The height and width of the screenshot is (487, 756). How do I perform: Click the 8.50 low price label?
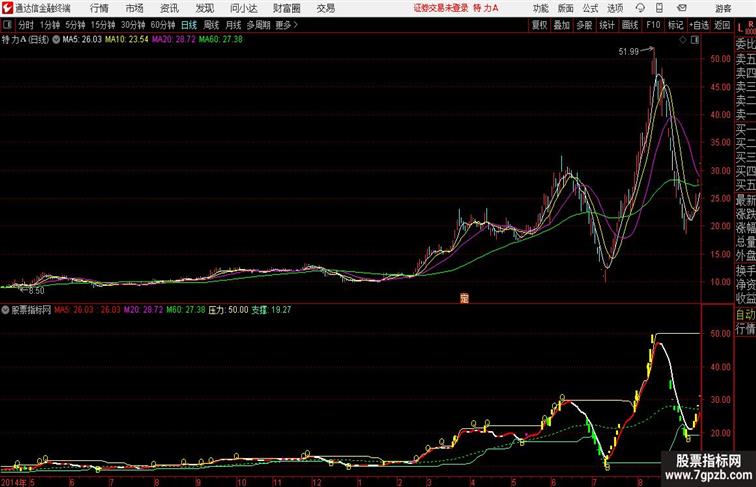[x=36, y=291]
